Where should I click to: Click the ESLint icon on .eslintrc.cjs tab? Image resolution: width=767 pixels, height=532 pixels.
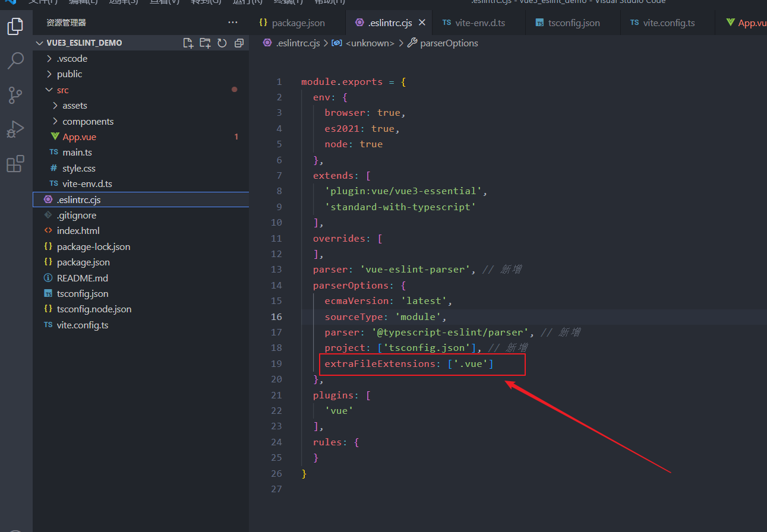pyautogui.click(x=359, y=23)
